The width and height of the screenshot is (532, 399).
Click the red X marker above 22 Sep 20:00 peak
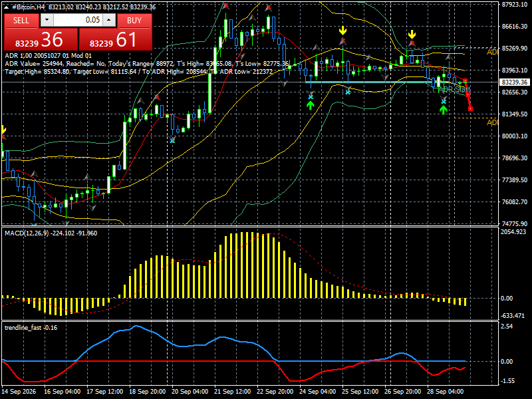pos(269,7)
